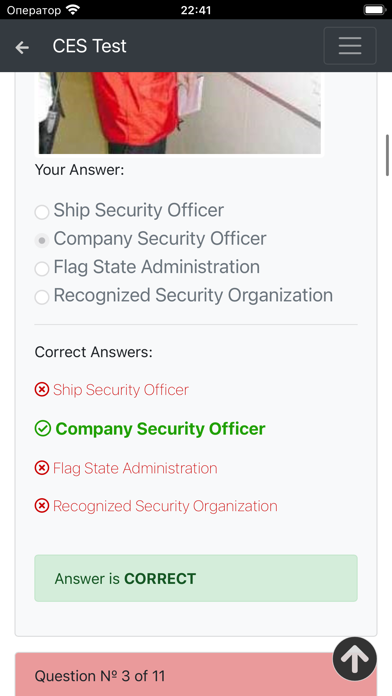This screenshot has height=696, width=392.
Task: Tap the question photo thumbnail
Action: 179,113
